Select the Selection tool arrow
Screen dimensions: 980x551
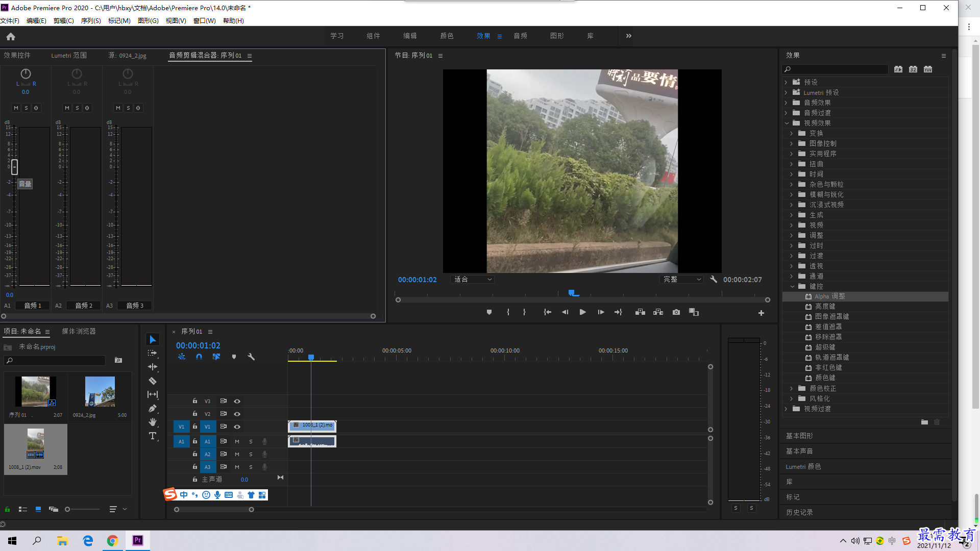(153, 339)
